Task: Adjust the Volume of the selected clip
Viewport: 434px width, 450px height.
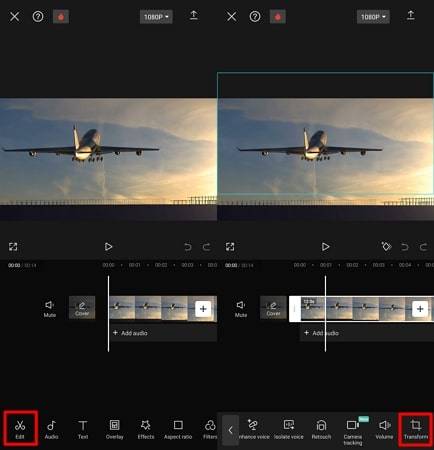Action: 384,429
